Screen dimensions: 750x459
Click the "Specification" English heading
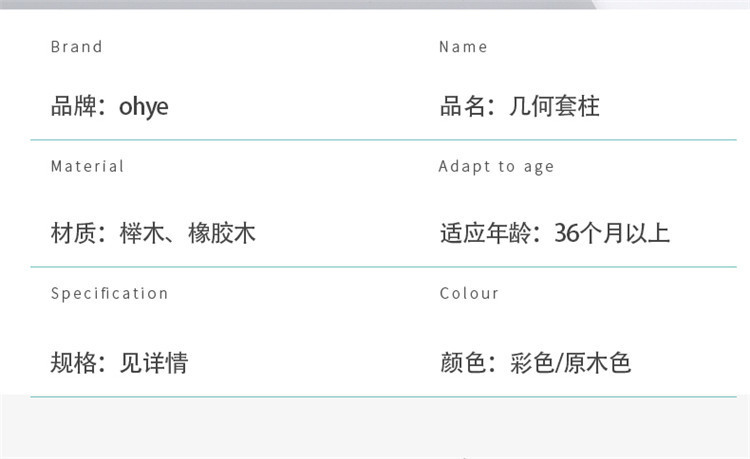(110, 294)
